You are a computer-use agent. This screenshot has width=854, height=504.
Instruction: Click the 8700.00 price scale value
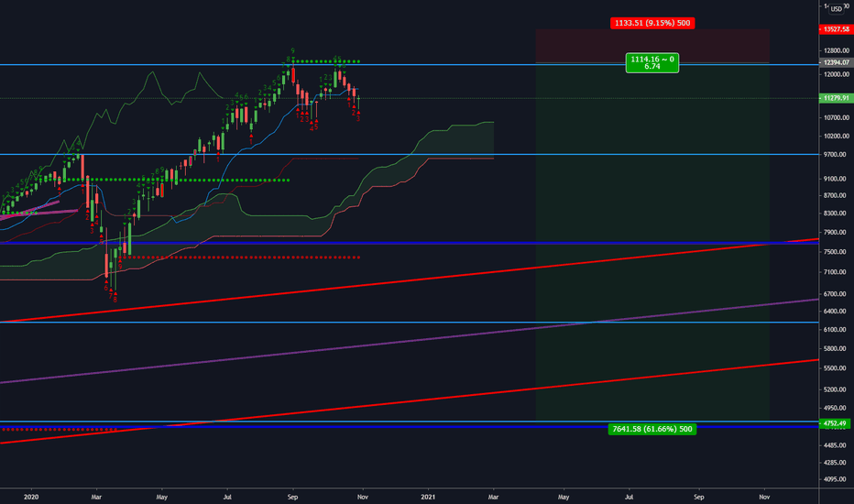click(836, 195)
